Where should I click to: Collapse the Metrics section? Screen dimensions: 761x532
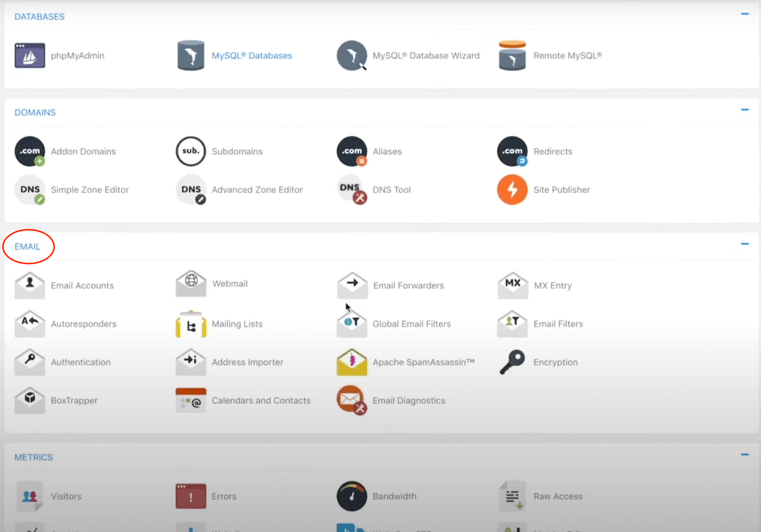pos(745,455)
